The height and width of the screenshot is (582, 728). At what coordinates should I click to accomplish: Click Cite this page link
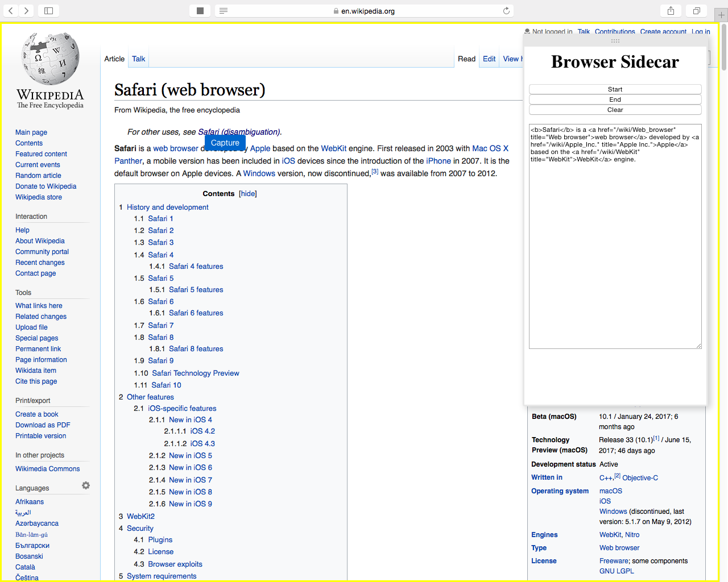tap(36, 381)
